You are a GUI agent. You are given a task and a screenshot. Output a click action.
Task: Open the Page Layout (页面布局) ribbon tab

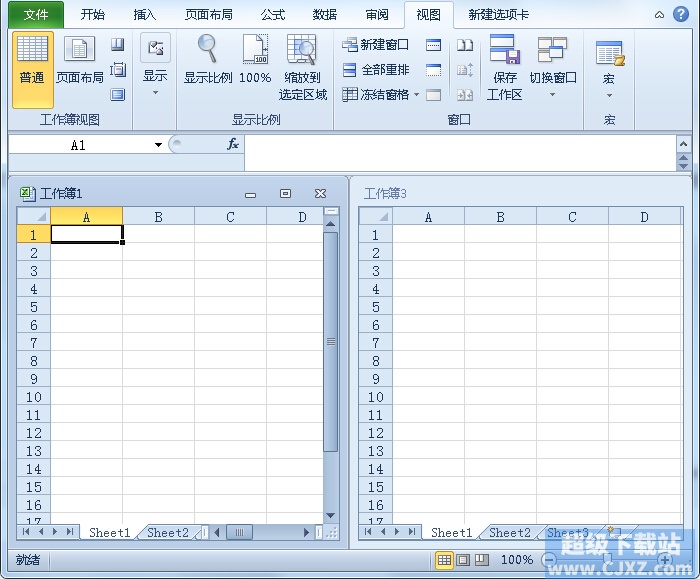click(x=208, y=15)
